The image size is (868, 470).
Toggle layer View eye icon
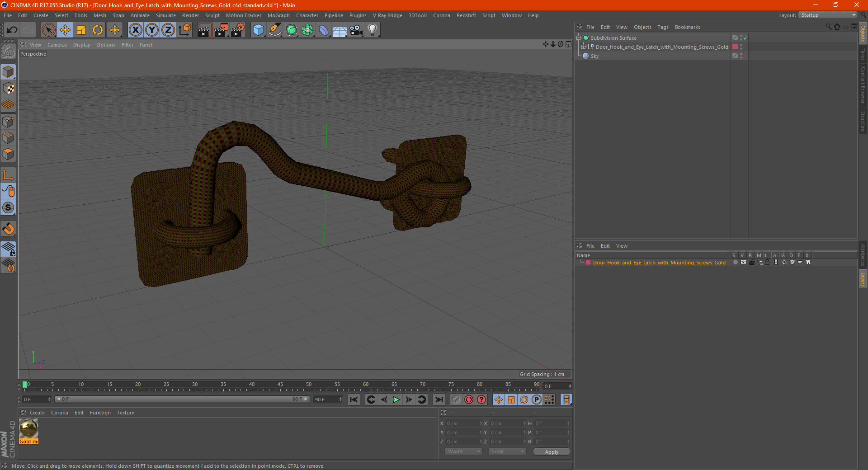(x=743, y=262)
